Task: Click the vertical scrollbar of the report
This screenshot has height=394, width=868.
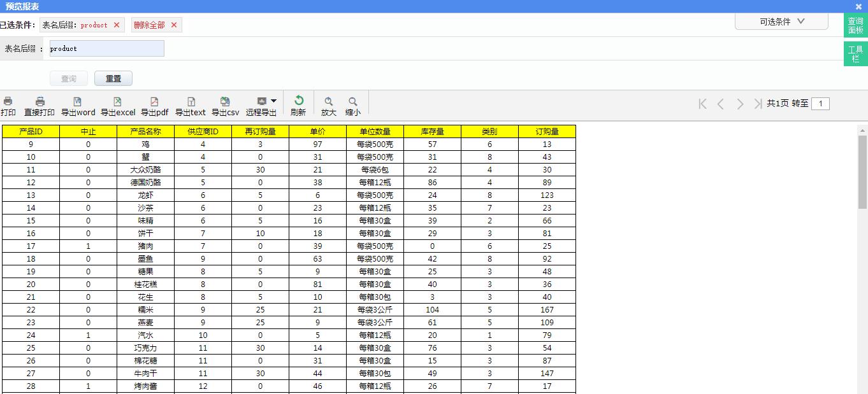Action: point(862,172)
